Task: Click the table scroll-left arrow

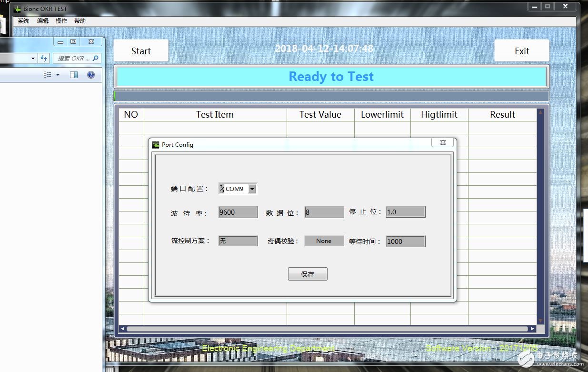Action: pyautogui.click(x=122, y=329)
